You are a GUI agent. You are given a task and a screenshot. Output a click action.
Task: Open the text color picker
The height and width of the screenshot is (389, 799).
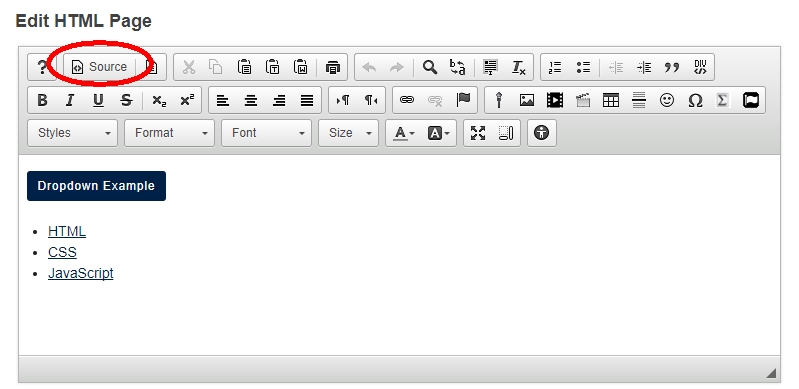click(405, 133)
